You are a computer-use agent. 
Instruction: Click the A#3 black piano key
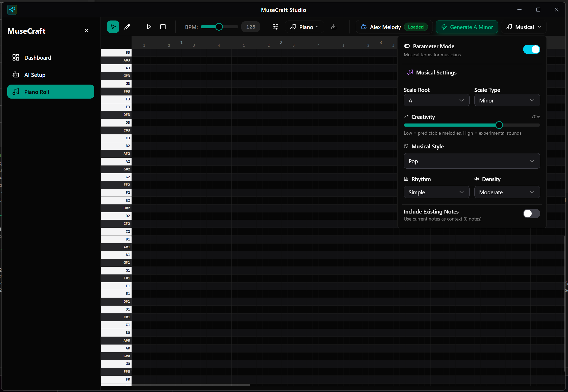click(116, 60)
